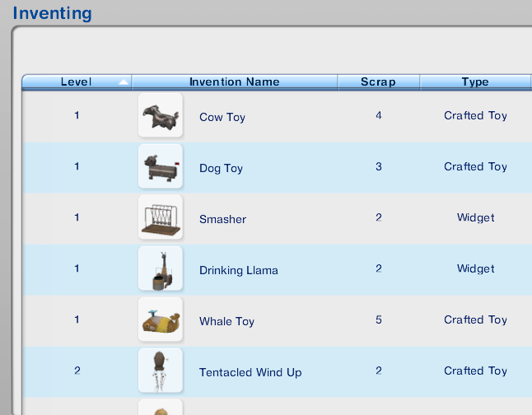The width and height of the screenshot is (532, 415).
Task: Click the Cow Toy icon
Action: (161, 115)
